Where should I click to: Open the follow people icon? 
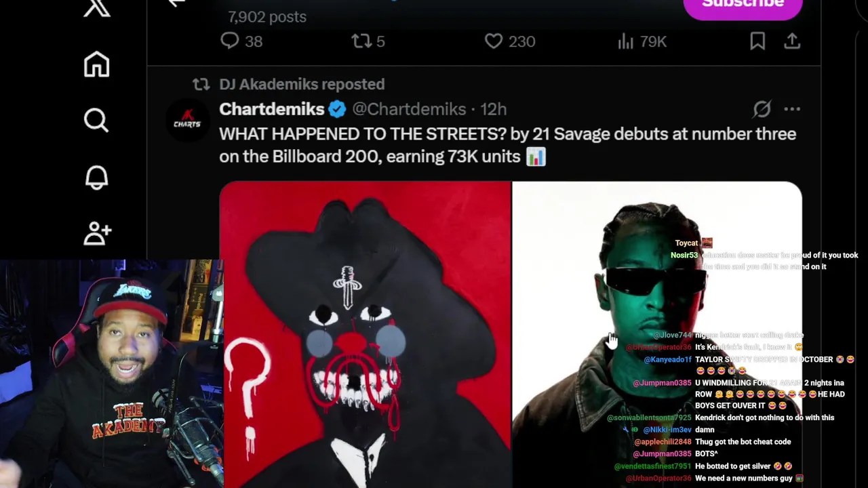tap(97, 233)
